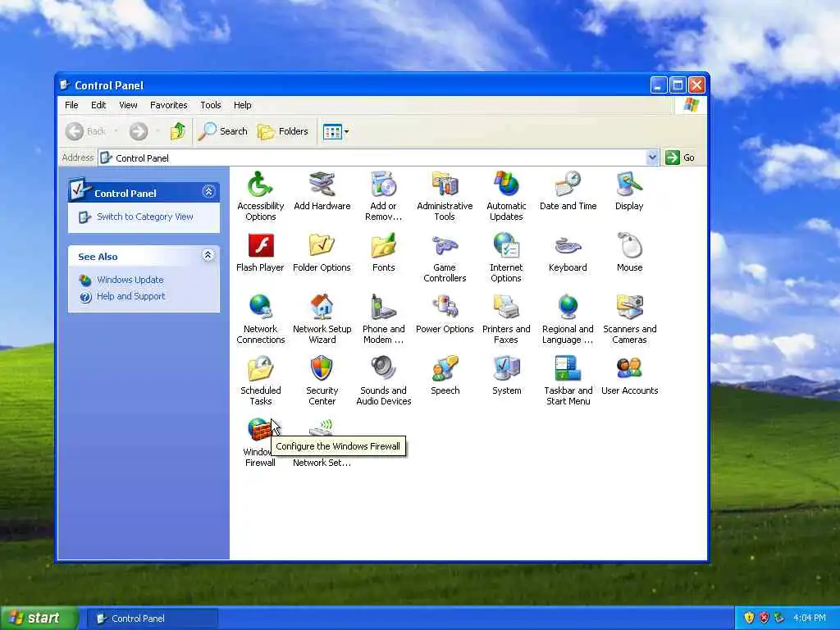
Task: Collapse the See Also section
Action: [208, 256]
